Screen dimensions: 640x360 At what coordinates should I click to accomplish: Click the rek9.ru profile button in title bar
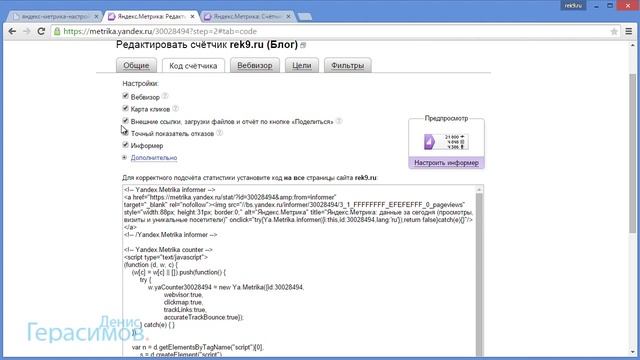[573, 6]
